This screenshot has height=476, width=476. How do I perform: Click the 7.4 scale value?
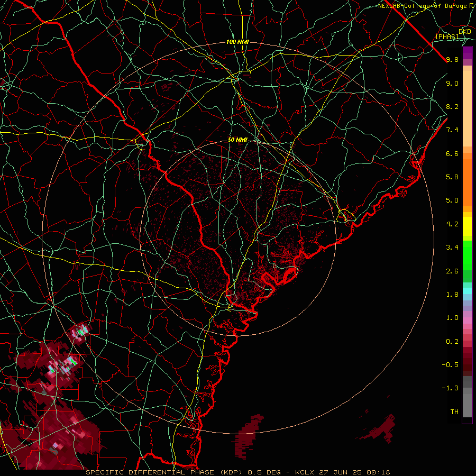point(452,130)
